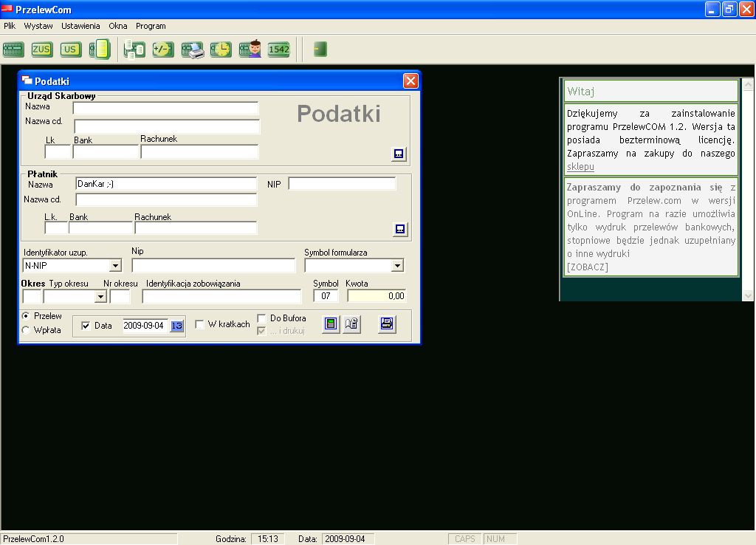This screenshot has width=756, height=545.
Task: Expand the Symbol formularza dropdown
Action: click(396, 266)
